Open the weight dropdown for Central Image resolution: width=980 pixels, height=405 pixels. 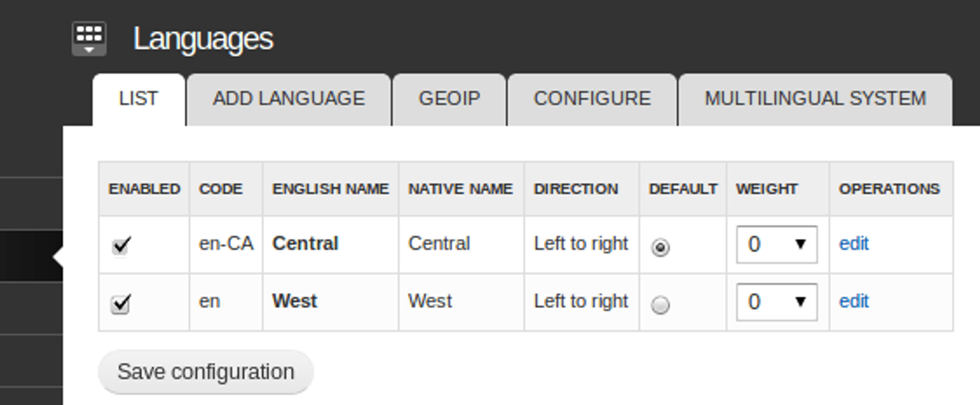[776, 245]
